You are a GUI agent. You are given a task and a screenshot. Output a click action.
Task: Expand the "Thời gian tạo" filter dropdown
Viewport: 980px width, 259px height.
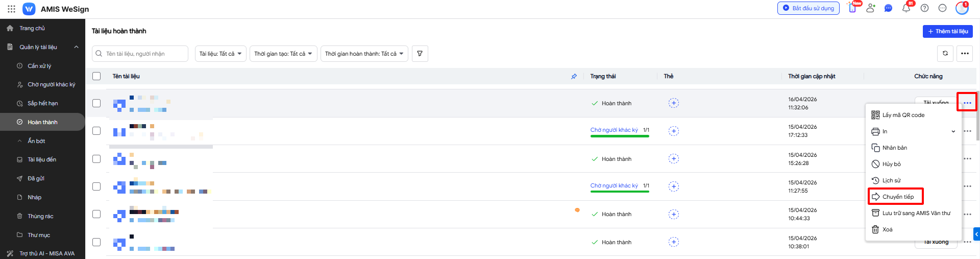click(283, 54)
